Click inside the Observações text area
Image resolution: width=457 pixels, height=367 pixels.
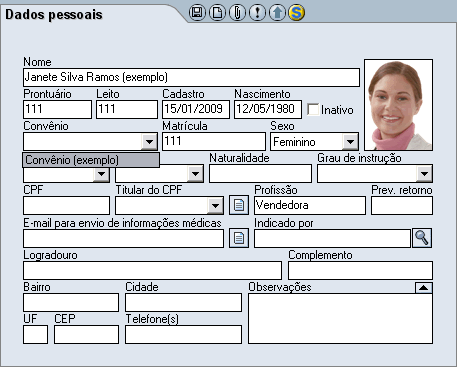(340, 319)
